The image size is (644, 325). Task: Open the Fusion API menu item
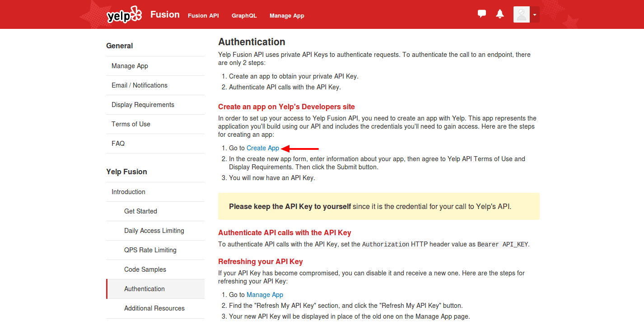click(x=203, y=15)
